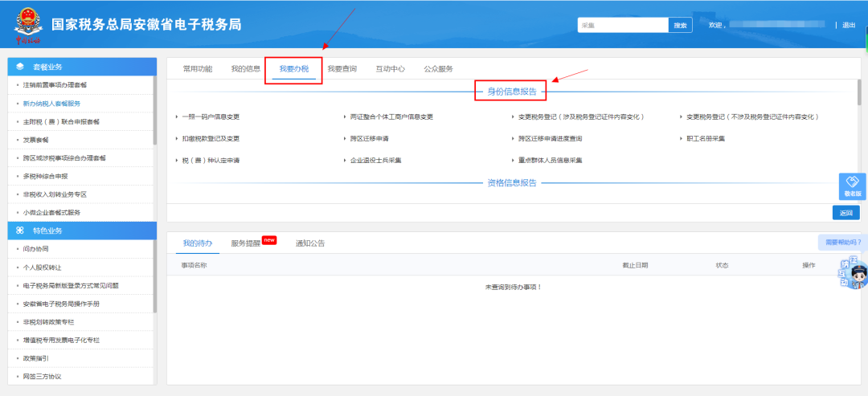This screenshot has width=868, height=396.
Task: Switch to 敬老版 elder-friendly mode
Action: tap(852, 186)
